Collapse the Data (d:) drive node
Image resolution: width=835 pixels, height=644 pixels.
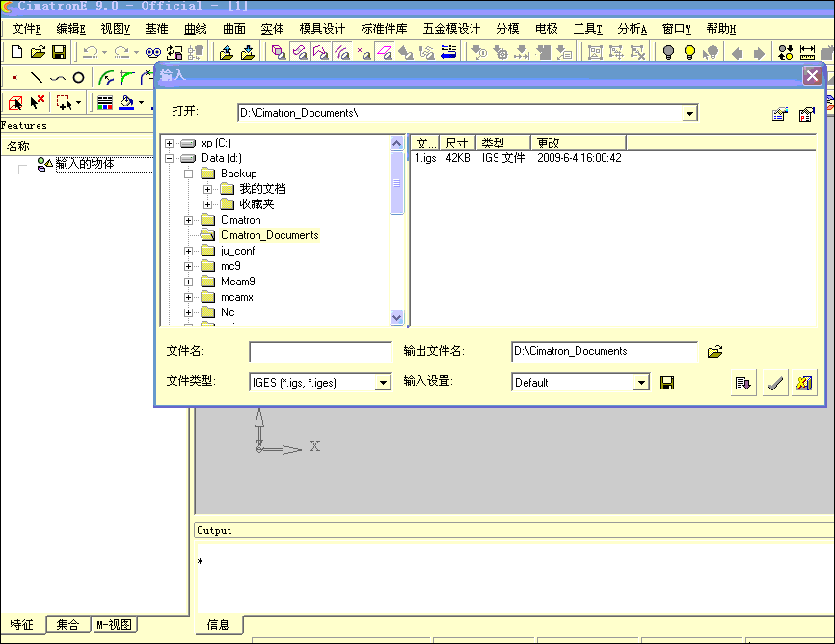tap(170, 158)
